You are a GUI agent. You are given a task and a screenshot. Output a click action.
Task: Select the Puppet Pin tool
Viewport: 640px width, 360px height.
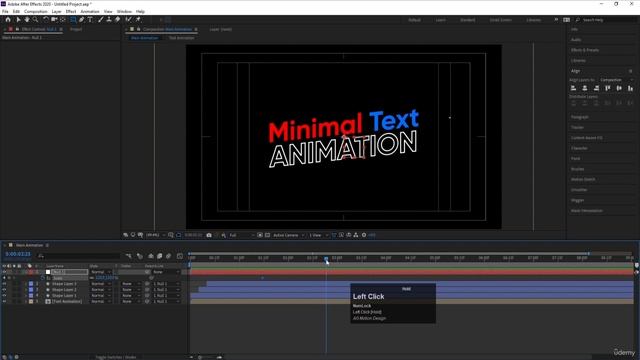(x=138, y=20)
